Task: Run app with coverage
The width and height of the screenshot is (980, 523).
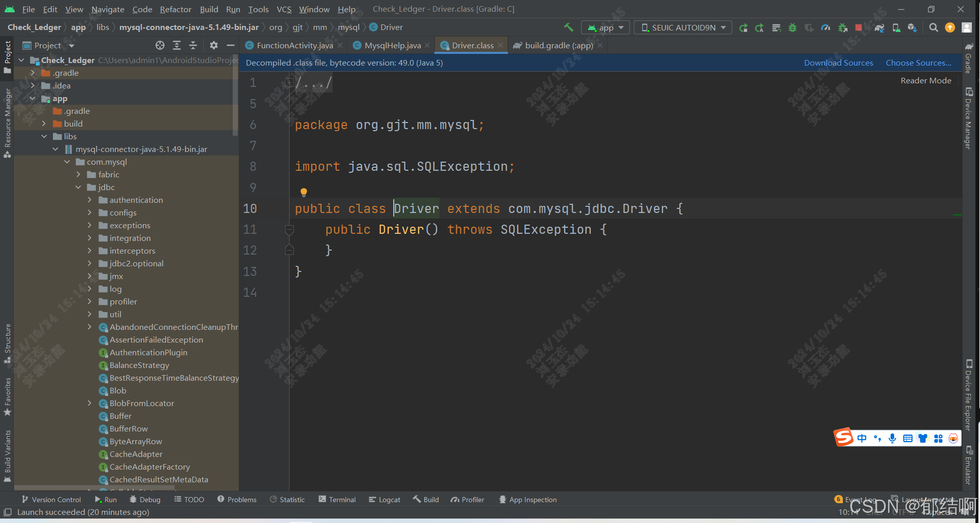Action: click(809, 27)
